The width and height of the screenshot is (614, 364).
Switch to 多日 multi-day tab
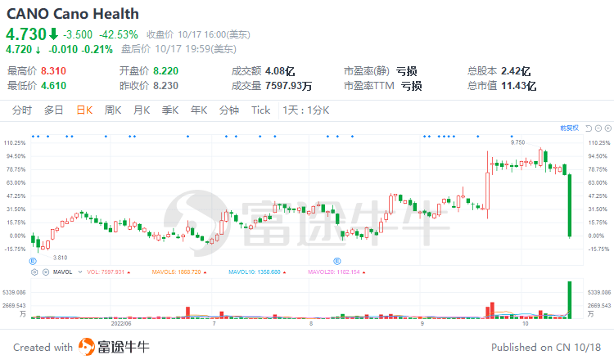pos(54,110)
